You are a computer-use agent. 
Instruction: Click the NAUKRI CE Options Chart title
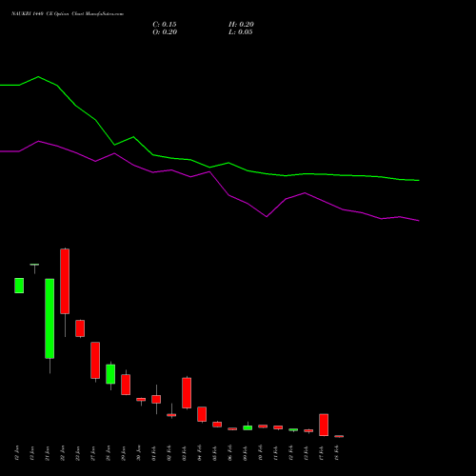(68, 14)
